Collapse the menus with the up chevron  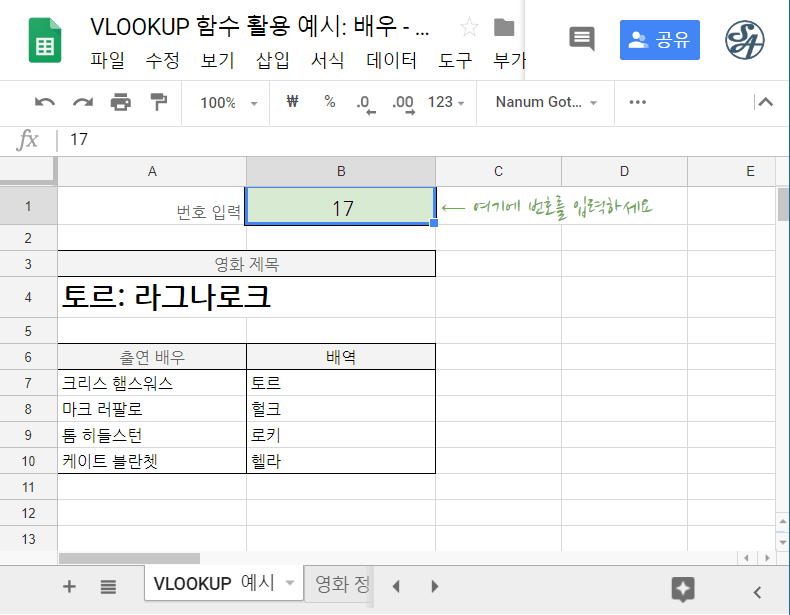766,102
